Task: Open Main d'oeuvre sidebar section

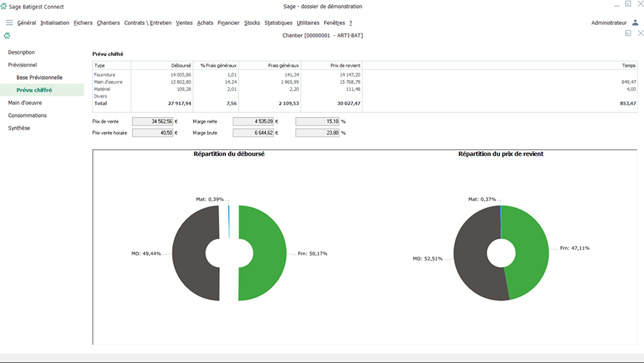Action: point(25,103)
